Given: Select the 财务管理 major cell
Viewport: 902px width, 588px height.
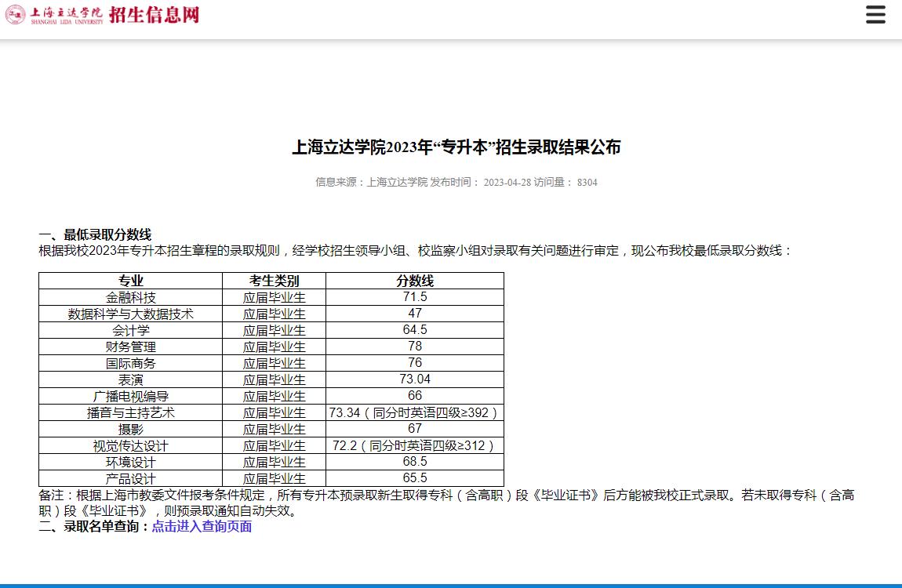Looking at the screenshot, I should pyautogui.click(x=130, y=347).
